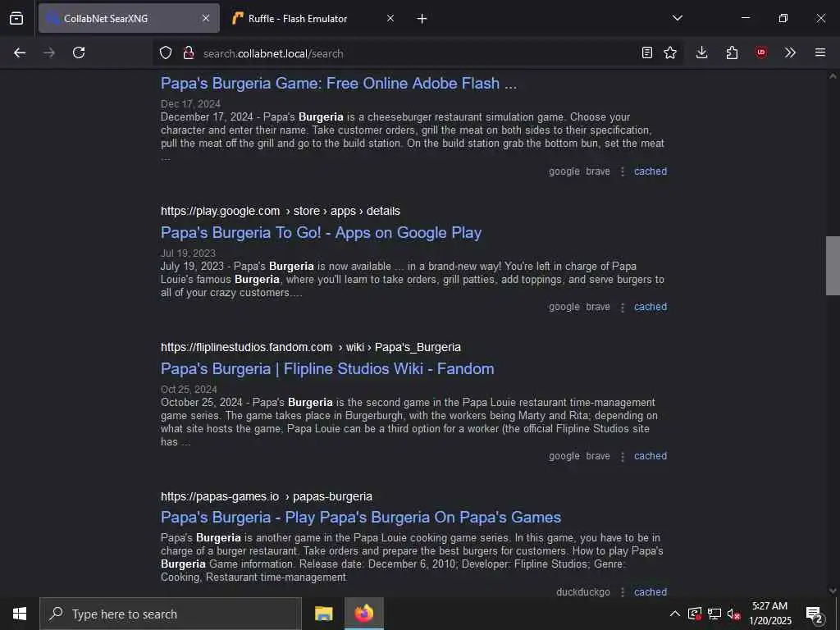Go back to previous page

pos(20,52)
